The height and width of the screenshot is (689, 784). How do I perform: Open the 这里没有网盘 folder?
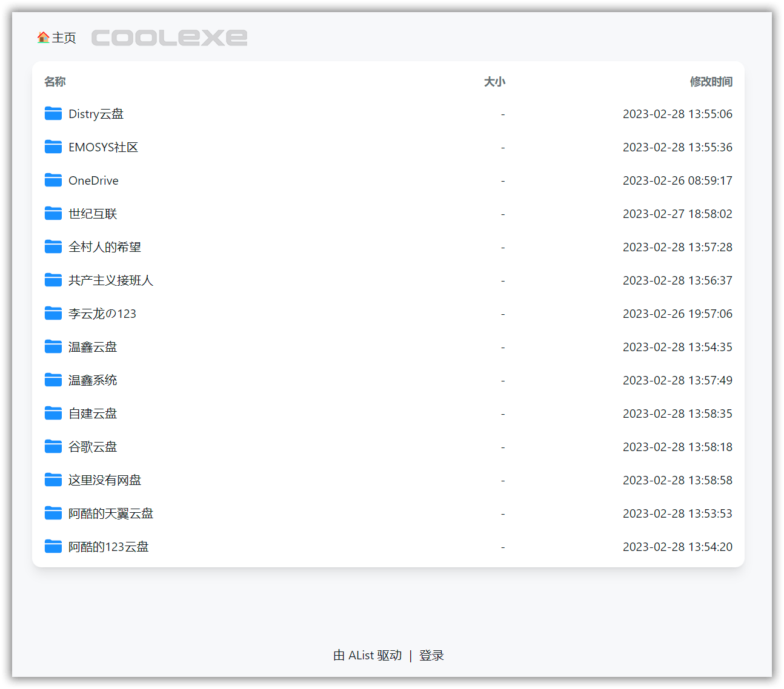click(x=105, y=480)
